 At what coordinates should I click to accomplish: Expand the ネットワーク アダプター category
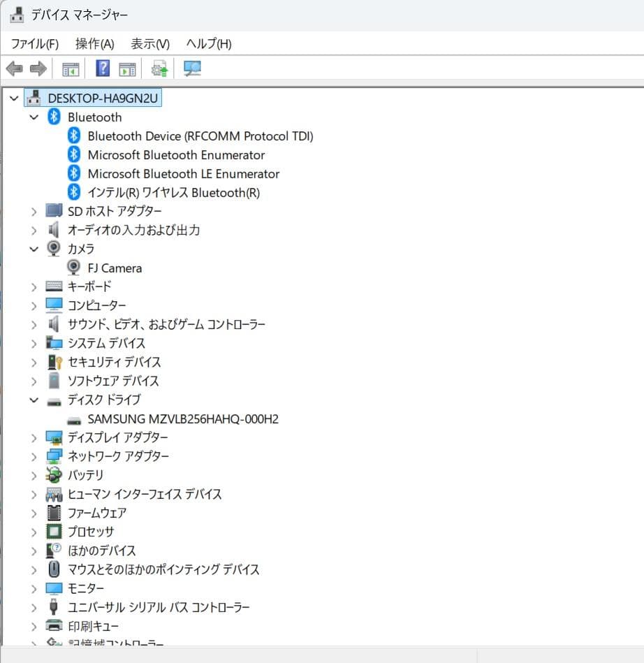[x=34, y=456]
